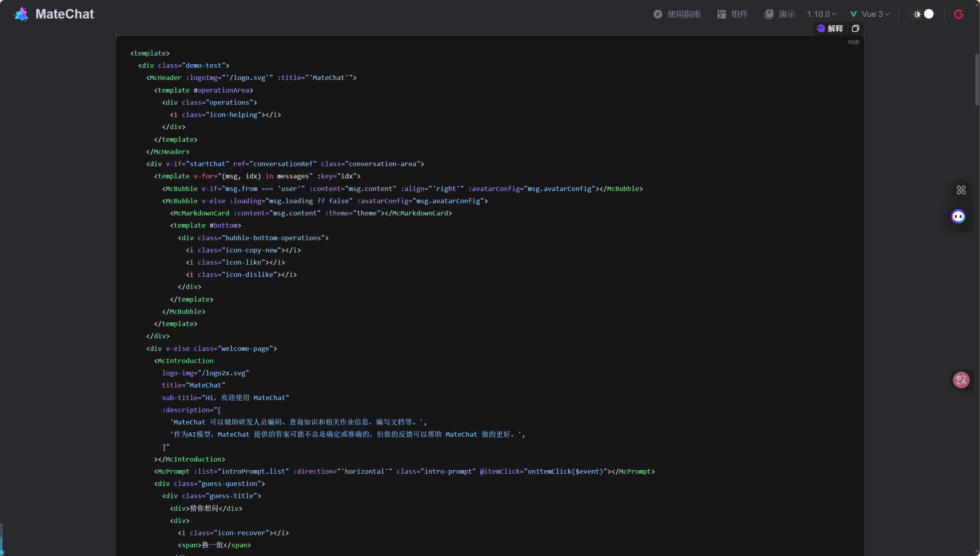Image resolution: width=980 pixels, height=556 pixels.
Task: Click the red translate page icon
Action: coord(961,380)
